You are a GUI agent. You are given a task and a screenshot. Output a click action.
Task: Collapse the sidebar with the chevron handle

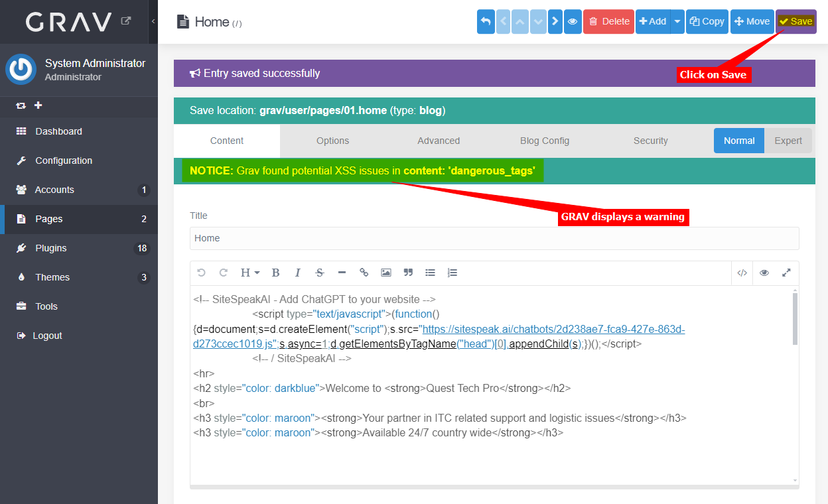coord(153,21)
